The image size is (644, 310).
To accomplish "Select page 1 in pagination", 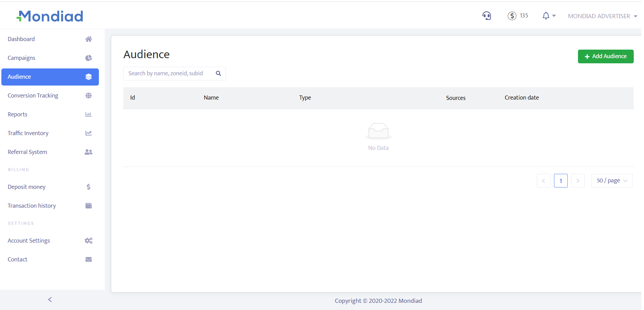I will (561, 181).
